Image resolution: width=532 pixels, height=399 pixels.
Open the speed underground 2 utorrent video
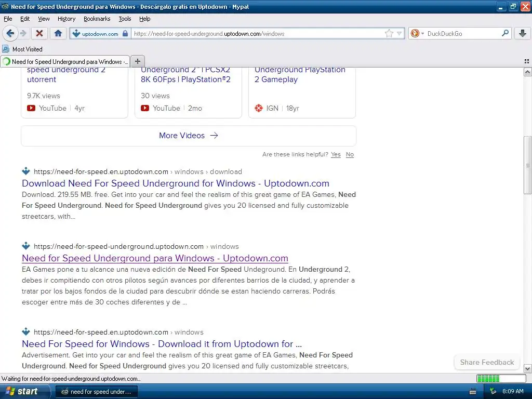point(66,75)
